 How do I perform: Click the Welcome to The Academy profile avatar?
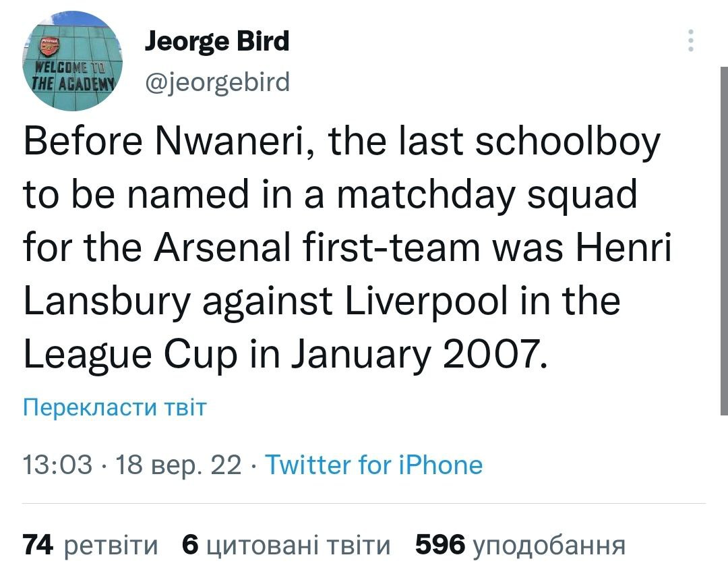73,61
